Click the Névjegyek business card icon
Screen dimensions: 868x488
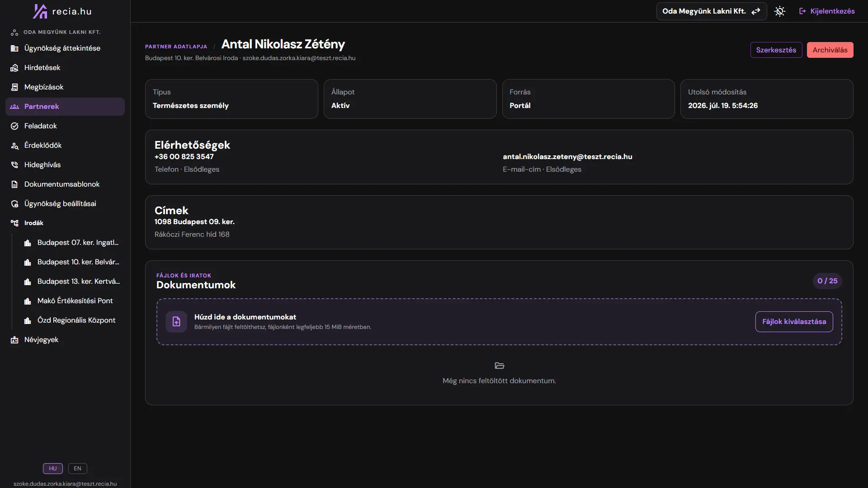pyautogui.click(x=14, y=340)
